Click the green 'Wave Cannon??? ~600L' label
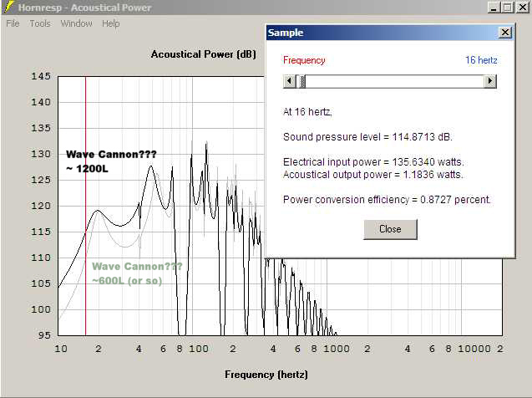Screen dimensions: 532x398 pyautogui.click(x=137, y=273)
